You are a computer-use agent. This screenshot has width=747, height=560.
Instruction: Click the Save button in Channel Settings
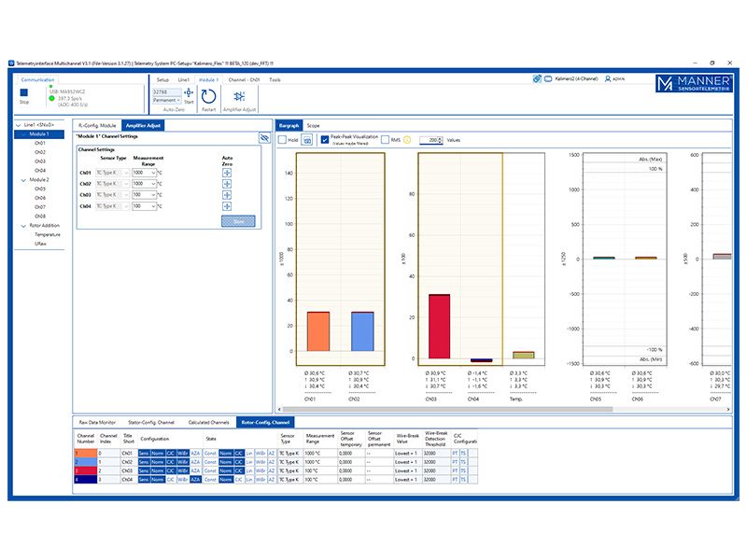point(238,221)
